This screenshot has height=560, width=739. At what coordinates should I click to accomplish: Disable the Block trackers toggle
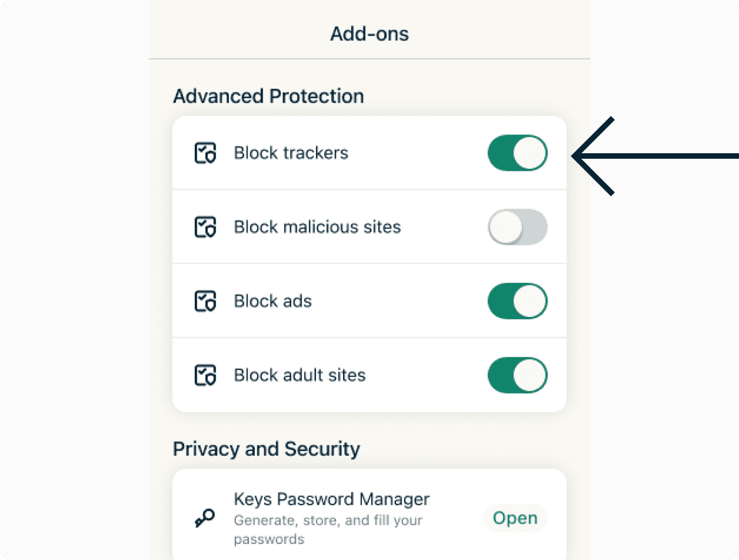point(517,153)
